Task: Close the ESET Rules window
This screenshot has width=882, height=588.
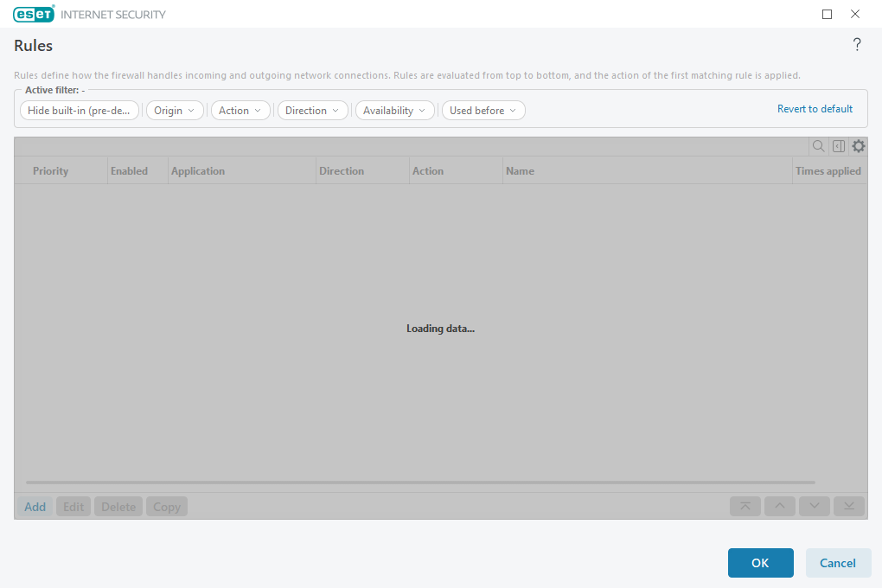Action: click(x=855, y=14)
